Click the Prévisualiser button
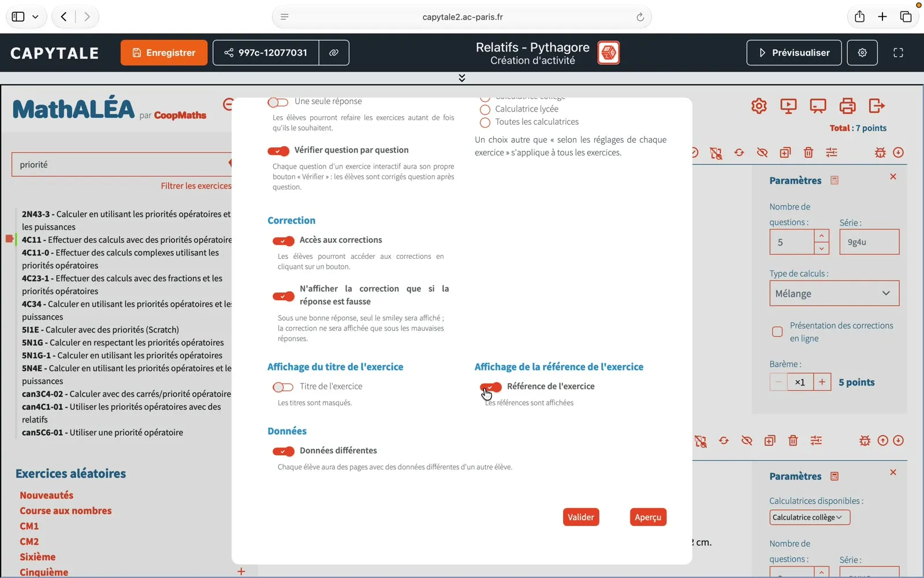 click(x=794, y=53)
